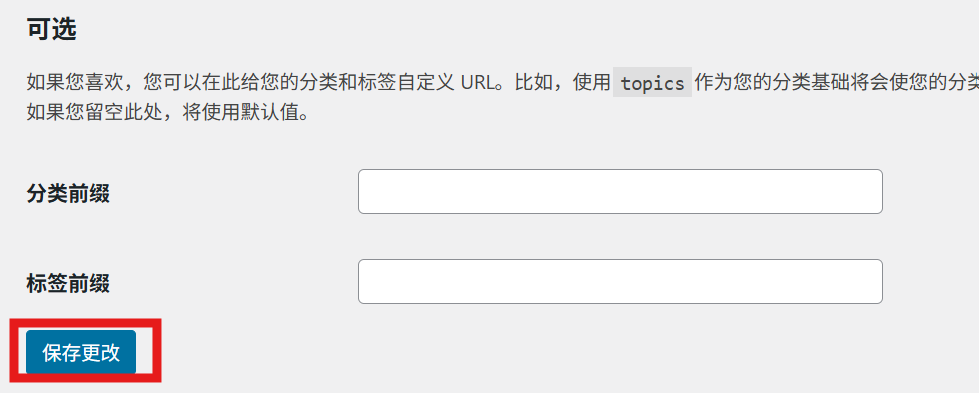
Task: Click the 可选 section heading
Action: point(51,29)
